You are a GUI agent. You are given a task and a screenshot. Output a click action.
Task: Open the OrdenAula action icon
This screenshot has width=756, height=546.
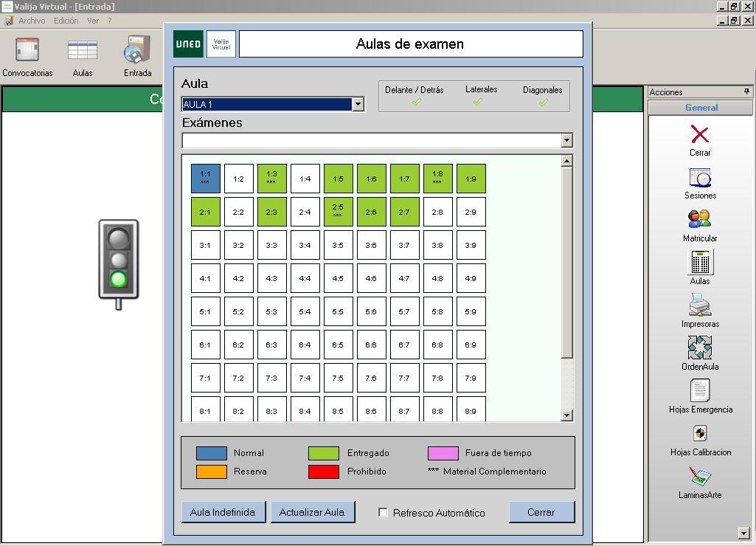(699, 348)
